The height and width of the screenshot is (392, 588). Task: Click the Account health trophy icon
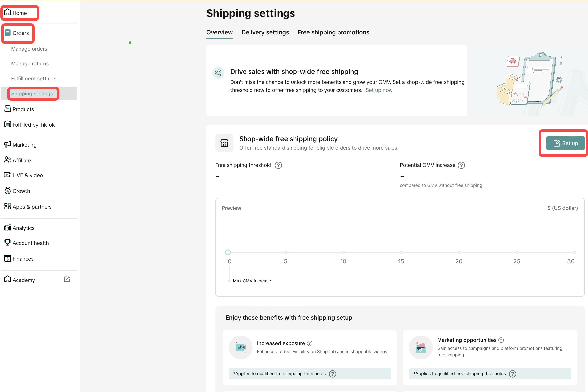[x=8, y=242]
